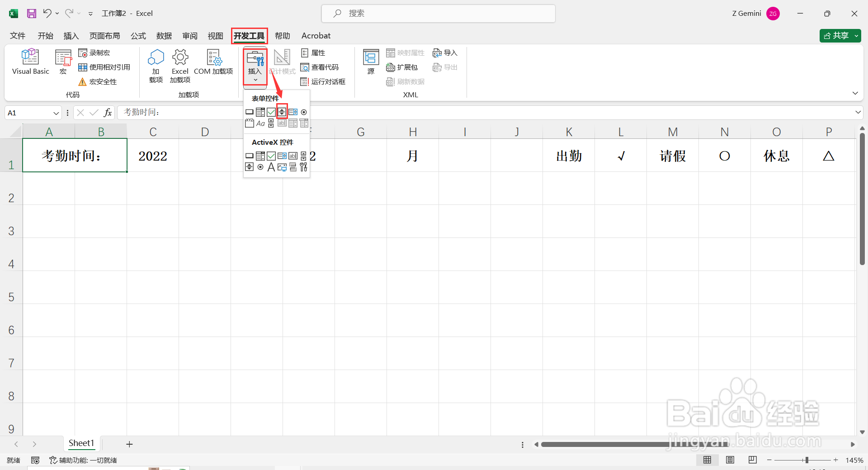Click 查看代码 view code
This screenshot has width=868, height=470.
tap(320, 67)
